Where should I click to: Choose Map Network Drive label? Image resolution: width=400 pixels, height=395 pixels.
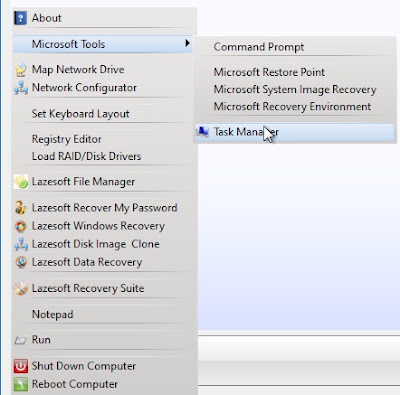pyautogui.click(x=78, y=70)
